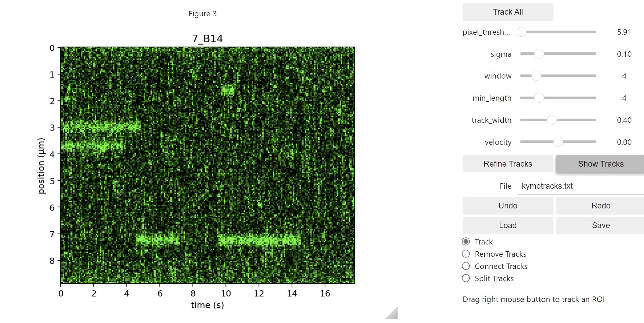Click the sigma value 0.10

point(624,54)
